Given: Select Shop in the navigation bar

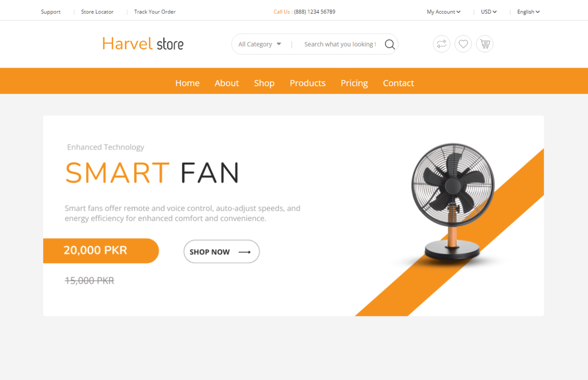Looking at the screenshot, I should [264, 83].
